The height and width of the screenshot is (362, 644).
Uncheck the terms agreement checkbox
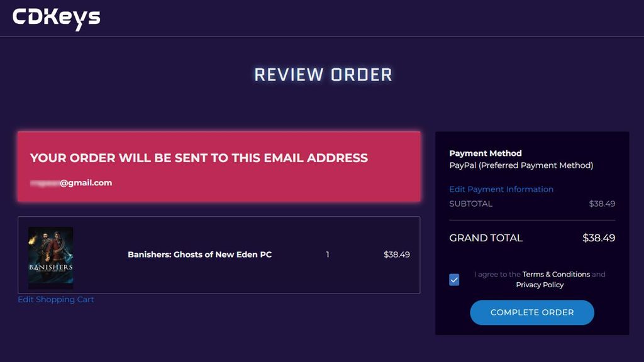coord(454,279)
